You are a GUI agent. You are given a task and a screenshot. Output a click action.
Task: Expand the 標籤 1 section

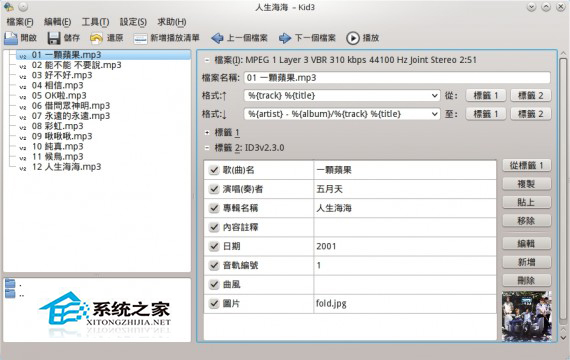(207, 133)
